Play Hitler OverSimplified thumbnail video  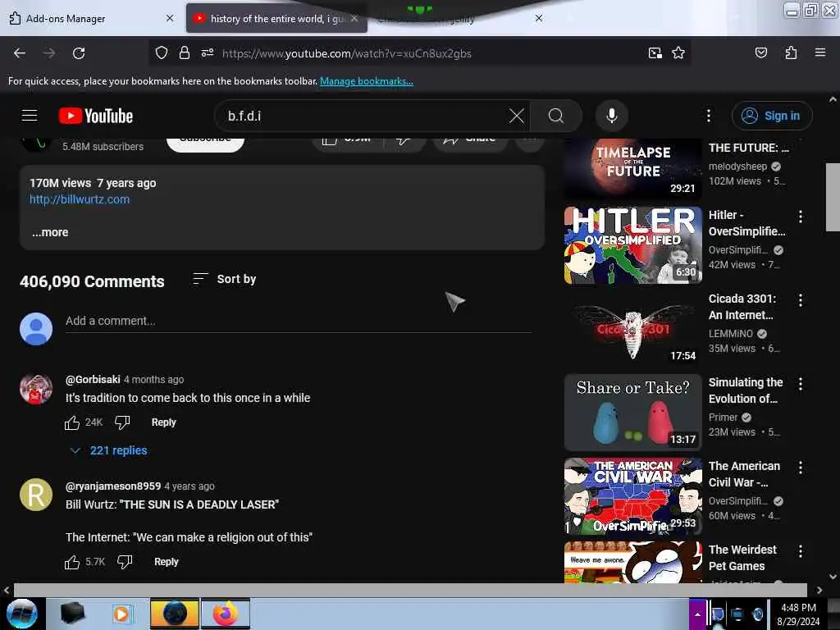tap(632, 245)
